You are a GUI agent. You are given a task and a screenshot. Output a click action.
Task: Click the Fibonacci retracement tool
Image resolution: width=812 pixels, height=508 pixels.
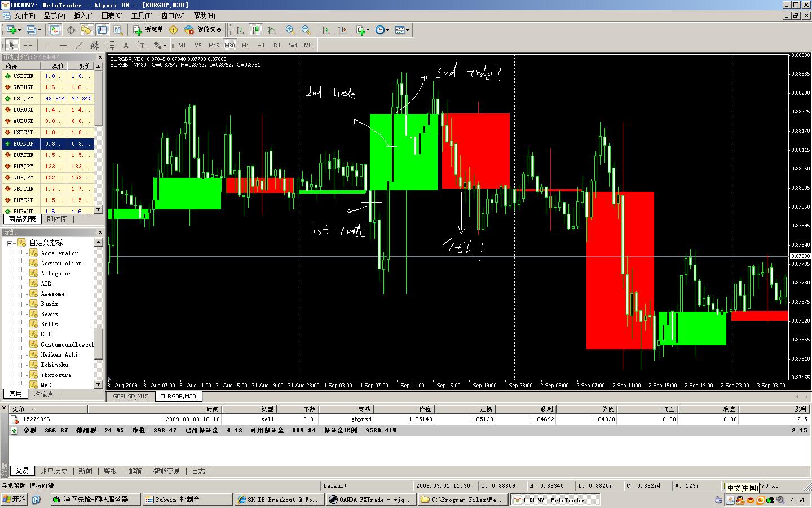coord(110,45)
